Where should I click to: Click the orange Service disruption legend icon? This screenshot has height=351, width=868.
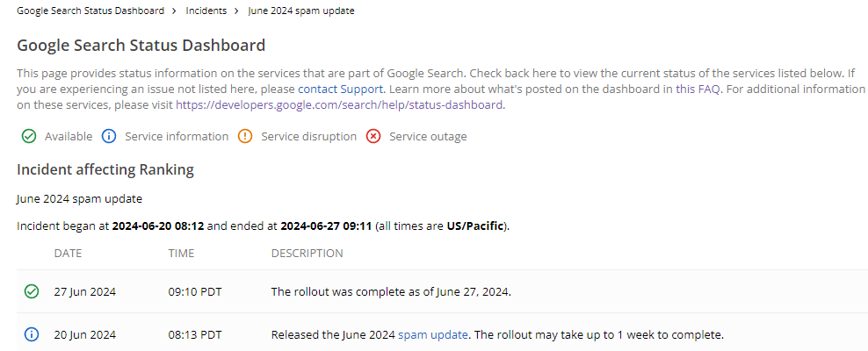[x=245, y=137]
